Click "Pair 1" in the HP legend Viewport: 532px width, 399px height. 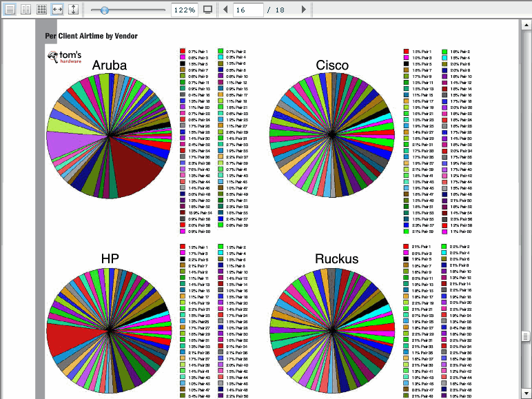(x=203, y=247)
